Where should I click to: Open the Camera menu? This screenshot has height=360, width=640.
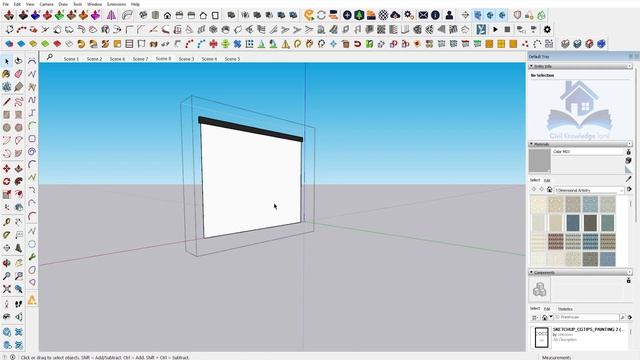(46, 4)
